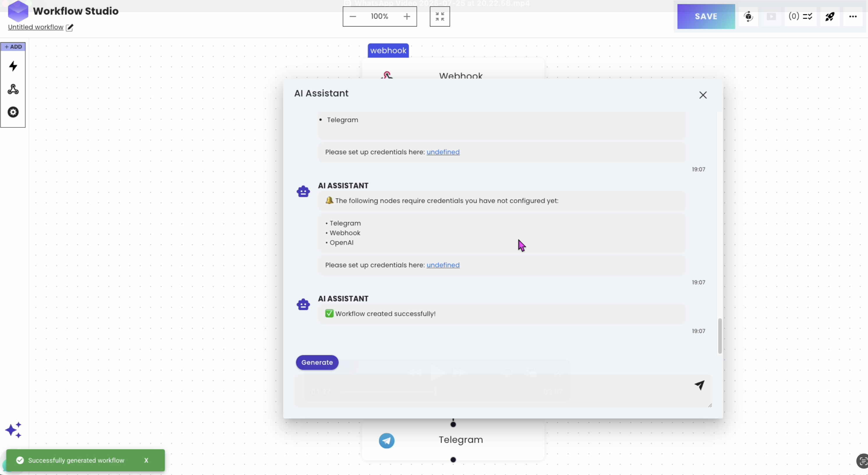Click the AI Assistant dialog title
The width and height of the screenshot is (868, 475).
point(321,93)
